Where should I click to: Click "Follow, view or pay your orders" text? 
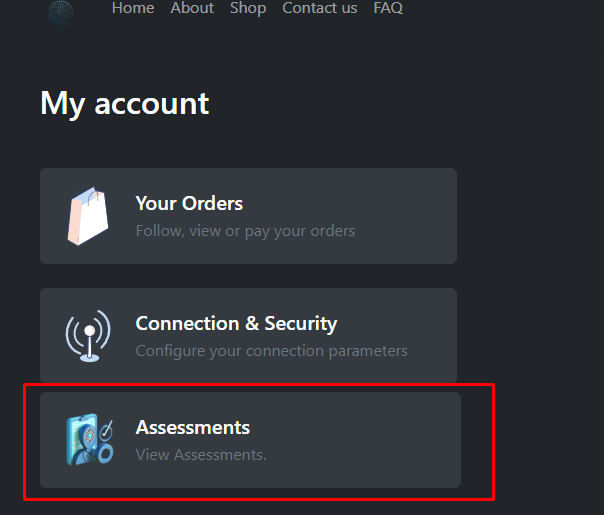(x=245, y=231)
